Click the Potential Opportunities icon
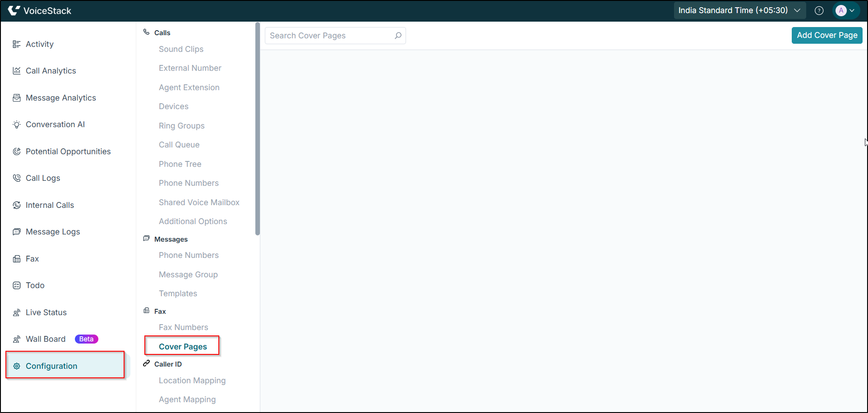The image size is (868, 413). 16,151
